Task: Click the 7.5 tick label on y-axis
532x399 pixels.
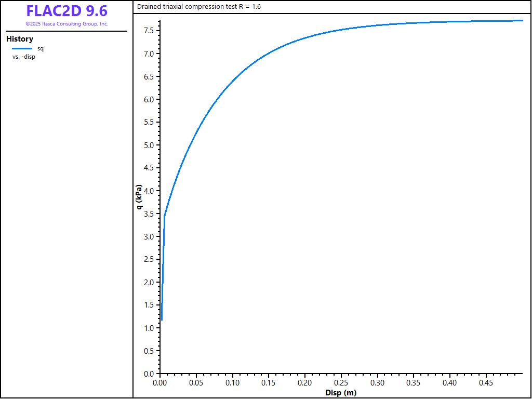Action: pos(149,31)
